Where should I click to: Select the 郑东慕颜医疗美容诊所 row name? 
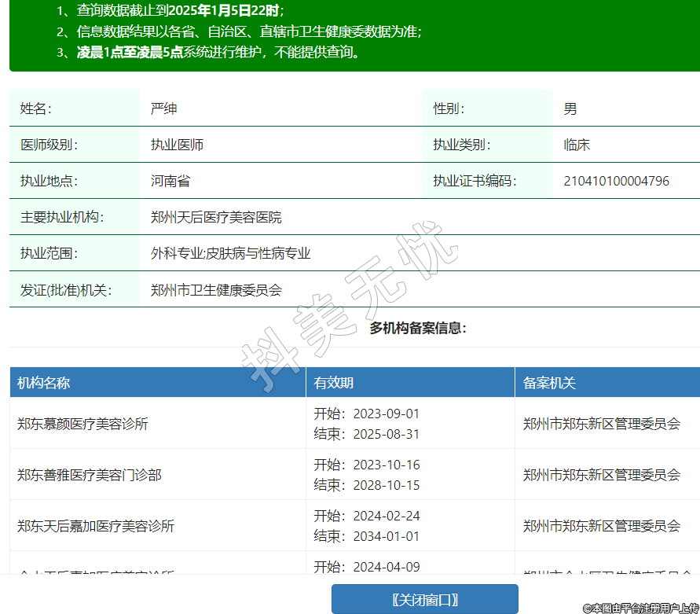(82, 424)
